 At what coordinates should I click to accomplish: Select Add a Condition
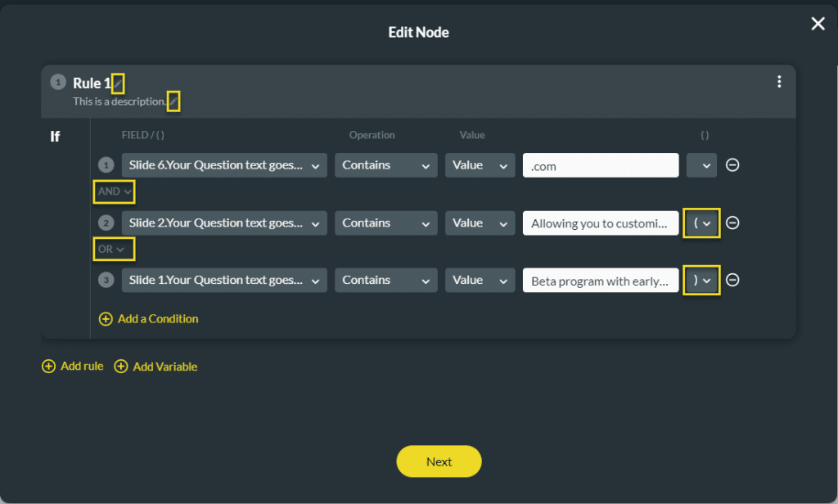coord(157,318)
